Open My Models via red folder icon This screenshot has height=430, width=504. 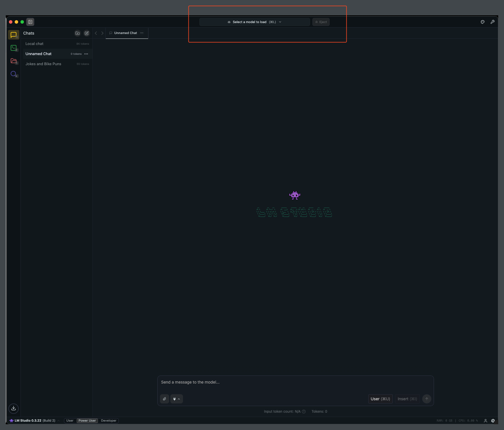coord(14,61)
